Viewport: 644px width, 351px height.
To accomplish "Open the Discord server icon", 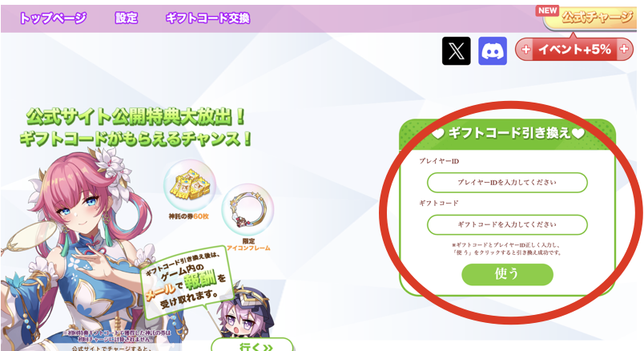I will [x=493, y=51].
